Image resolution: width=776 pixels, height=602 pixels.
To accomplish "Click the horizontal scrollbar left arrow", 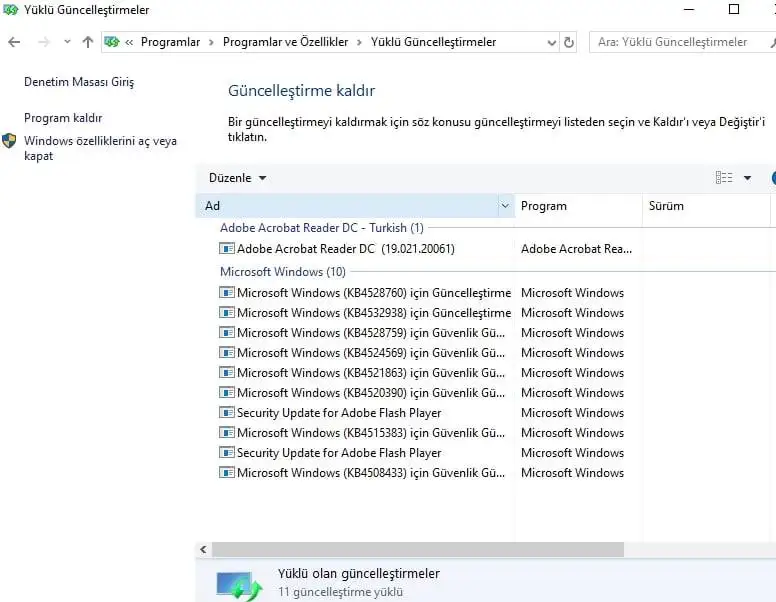I will 203,549.
